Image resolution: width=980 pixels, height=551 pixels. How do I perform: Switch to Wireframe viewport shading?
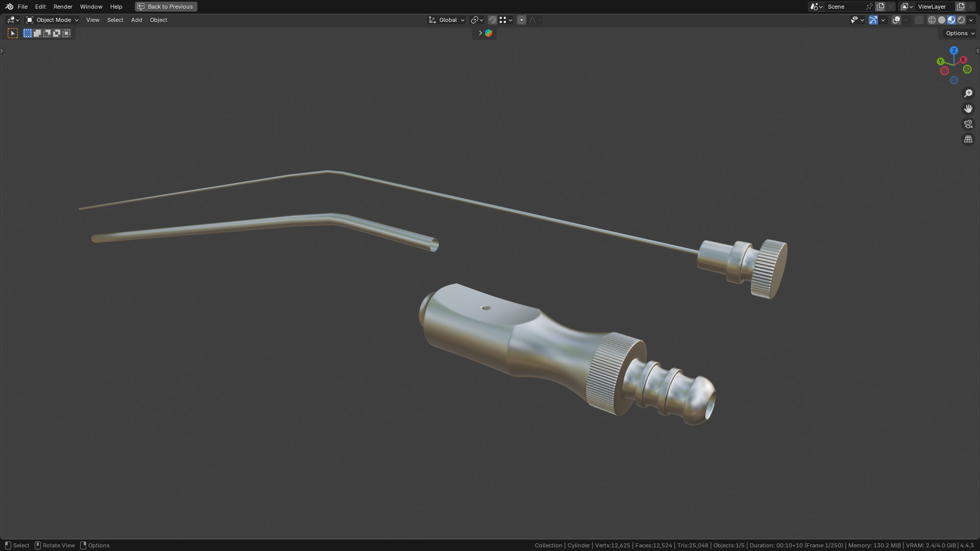point(932,20)
